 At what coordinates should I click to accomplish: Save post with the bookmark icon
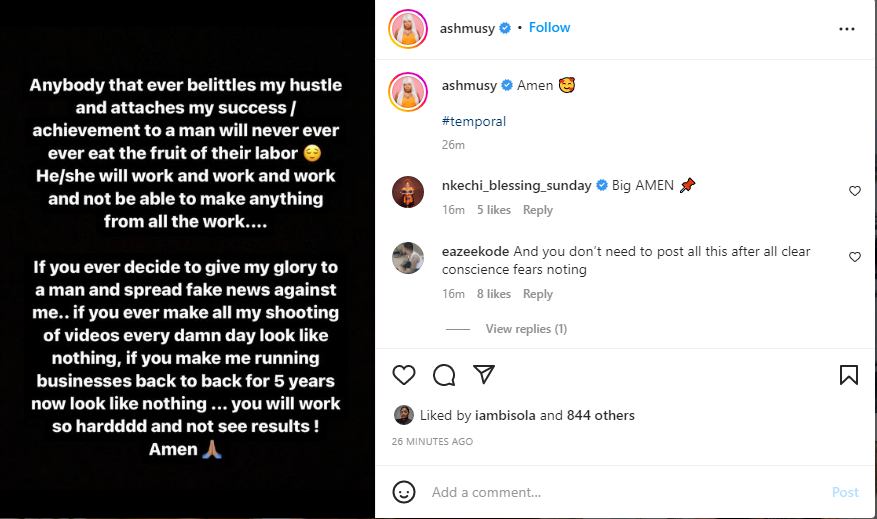(848, 375)
